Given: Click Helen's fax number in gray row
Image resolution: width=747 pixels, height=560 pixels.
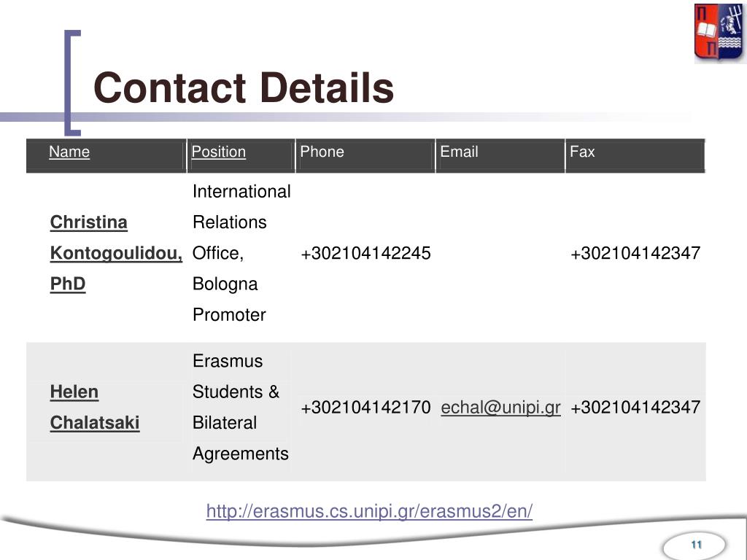Looking at the screenshot, I should (635, 408).
